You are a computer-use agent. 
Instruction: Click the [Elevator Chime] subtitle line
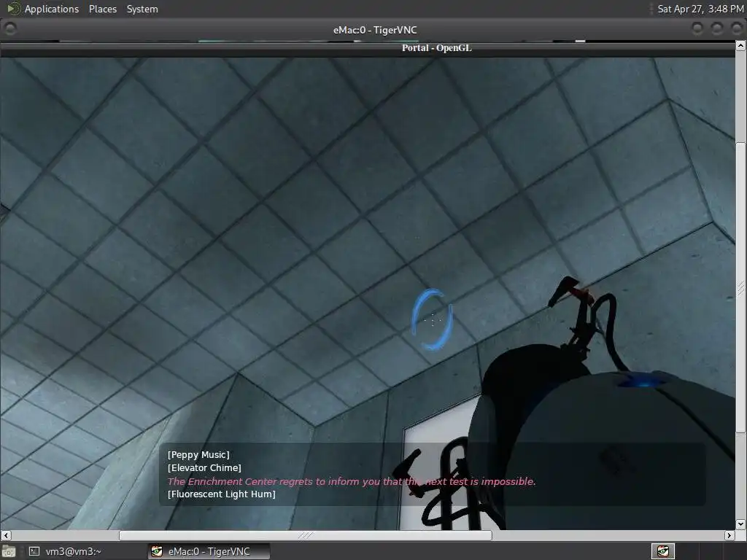[x=204, y=467]
